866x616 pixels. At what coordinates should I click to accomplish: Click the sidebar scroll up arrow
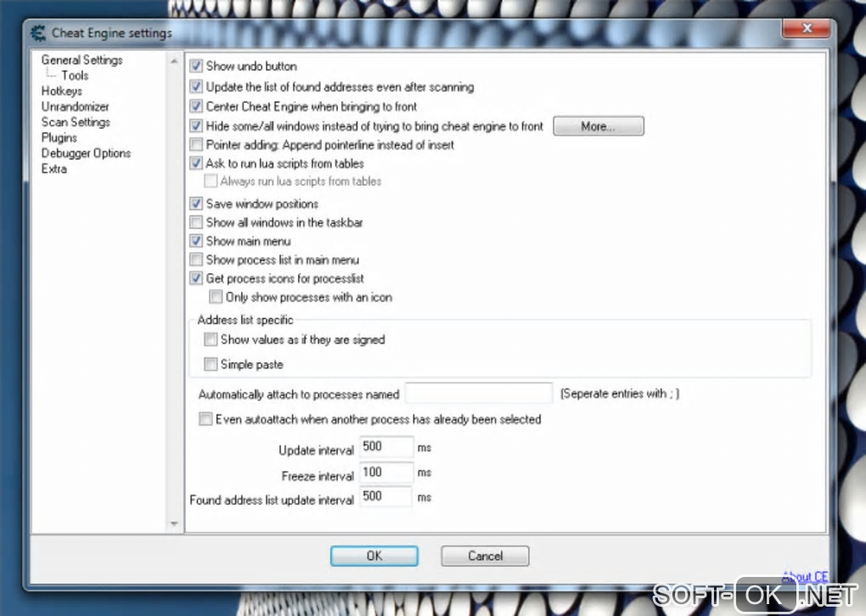tap(174, 61)
